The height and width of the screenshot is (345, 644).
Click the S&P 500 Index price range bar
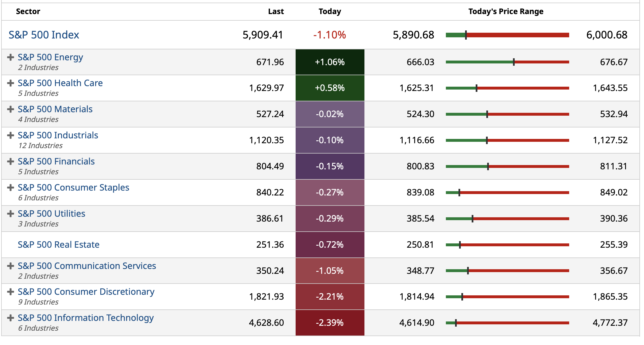pos(507,35)
